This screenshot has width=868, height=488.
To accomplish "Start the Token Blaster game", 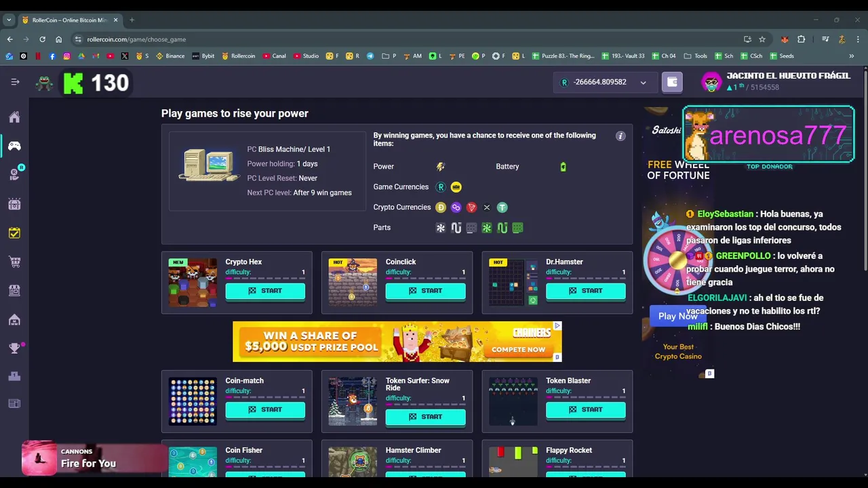I will click(586, 409).
